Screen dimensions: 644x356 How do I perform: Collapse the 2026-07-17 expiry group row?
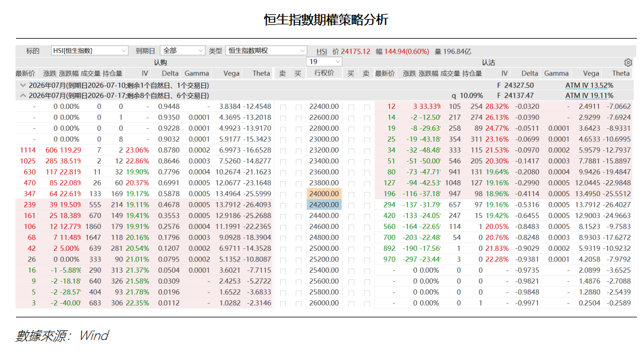pos(23,95)
